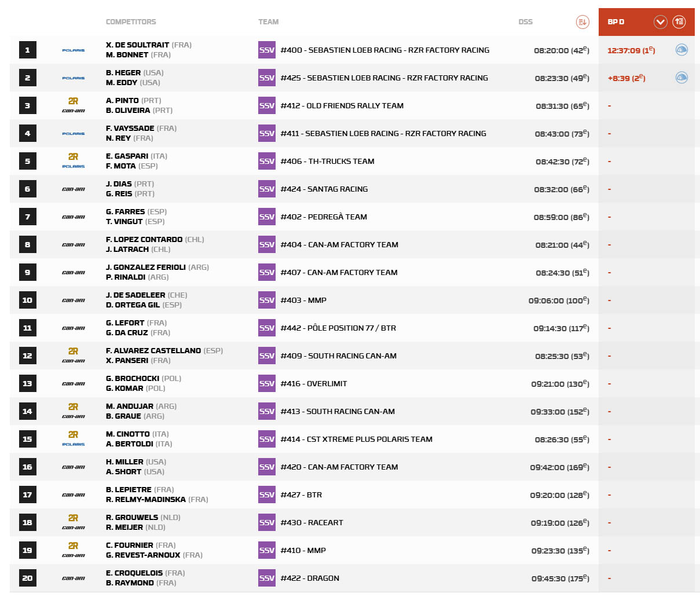The width and height of the screenshot is (700, 597).
Task: Click the ascending sort icon in BP D header
Action: [x=679, y=22]
